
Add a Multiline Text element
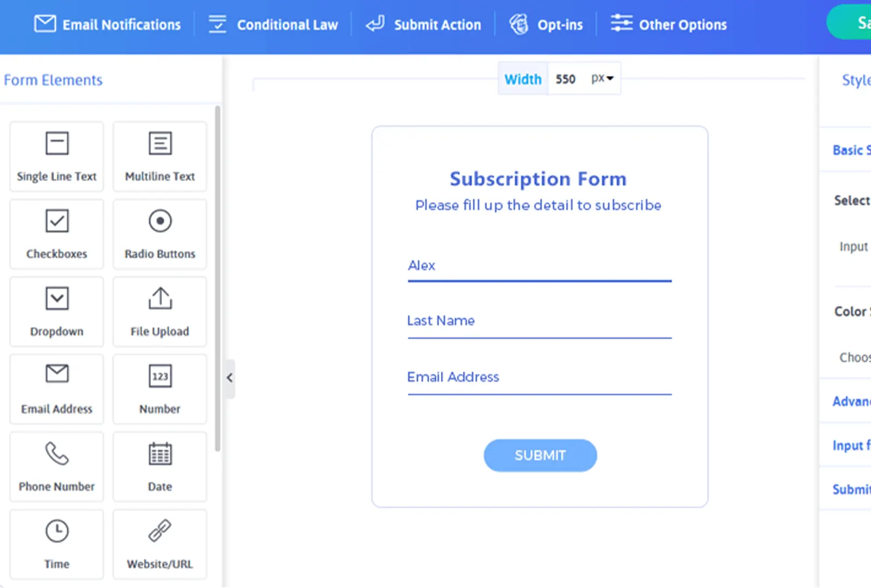click(159, 156)
